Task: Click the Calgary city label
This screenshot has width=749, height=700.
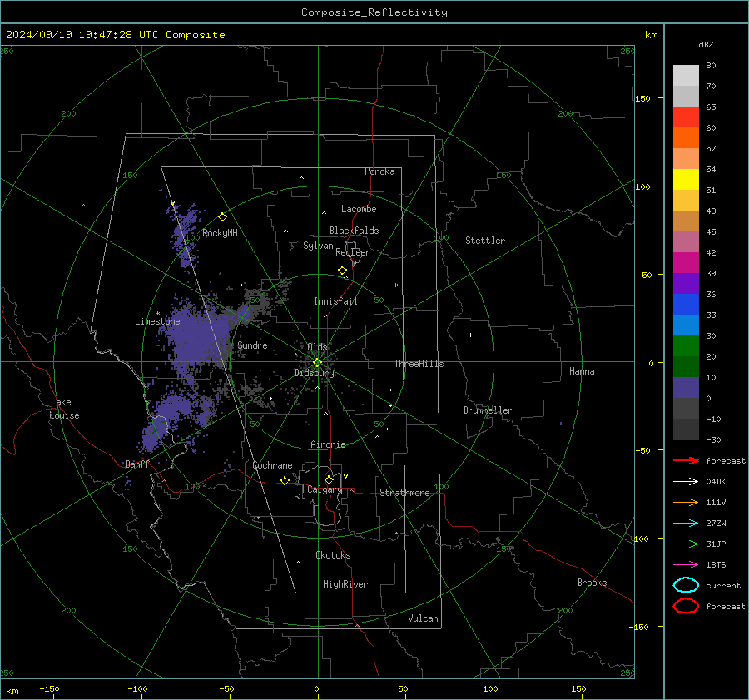Action: pyautogui.click(x=325, y=489)
